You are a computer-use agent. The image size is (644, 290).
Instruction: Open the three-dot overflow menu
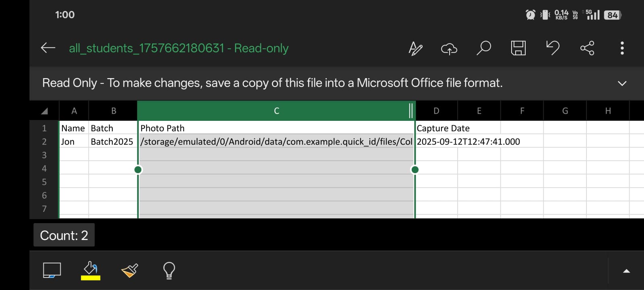pyautogui.click(x=622, y=48)
